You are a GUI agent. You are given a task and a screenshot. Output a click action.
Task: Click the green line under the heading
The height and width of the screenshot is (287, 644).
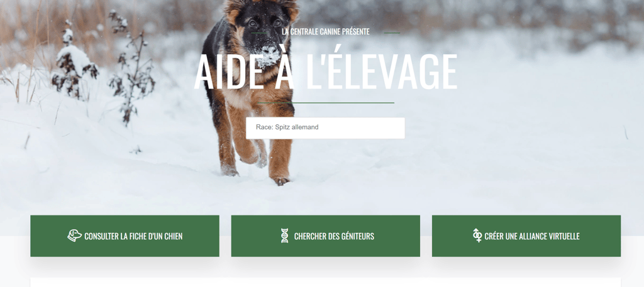[325, 102]
